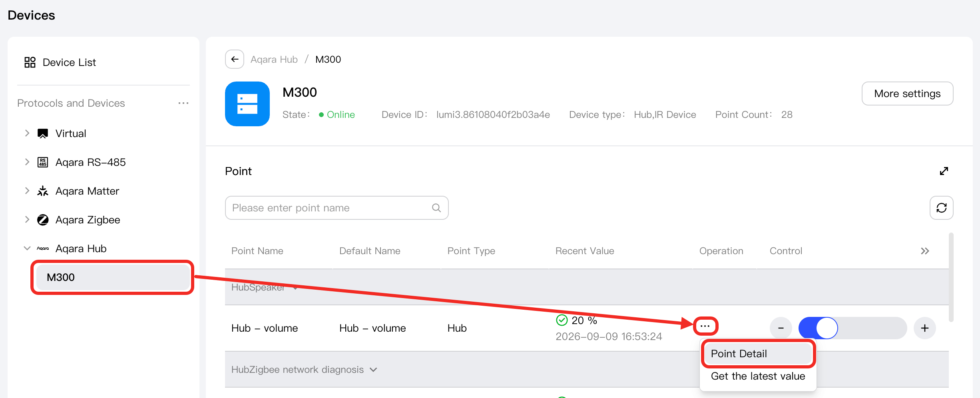Screen dimensions: 980x398
Task: Click the Aqara Zigbee logo icon
Action: (x=43, y=220)
